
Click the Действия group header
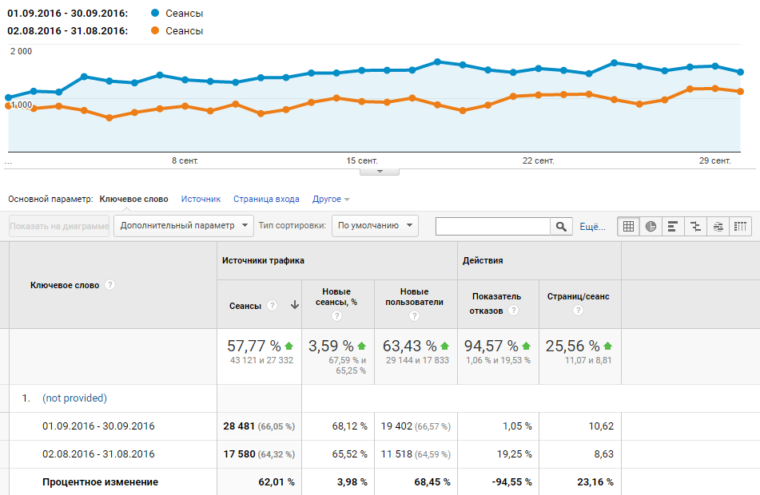click(483, 260)
